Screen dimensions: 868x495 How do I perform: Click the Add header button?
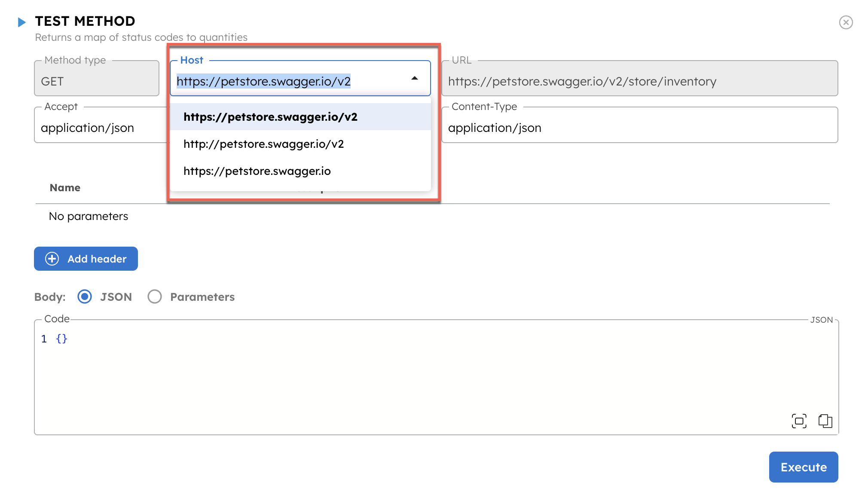point(86,259)
